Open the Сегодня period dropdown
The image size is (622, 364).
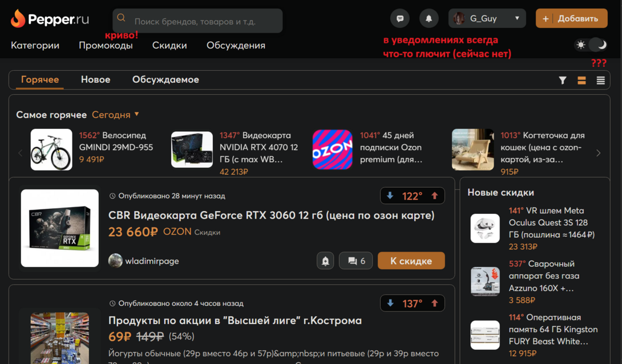(x=115, y=115)
